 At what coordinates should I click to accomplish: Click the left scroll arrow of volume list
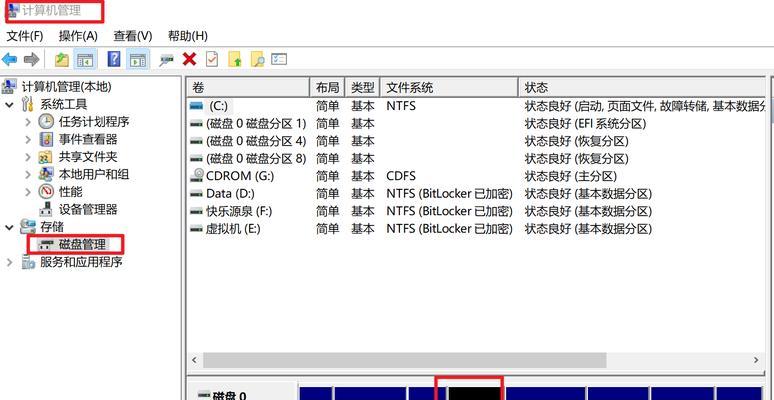pos(194,360)
